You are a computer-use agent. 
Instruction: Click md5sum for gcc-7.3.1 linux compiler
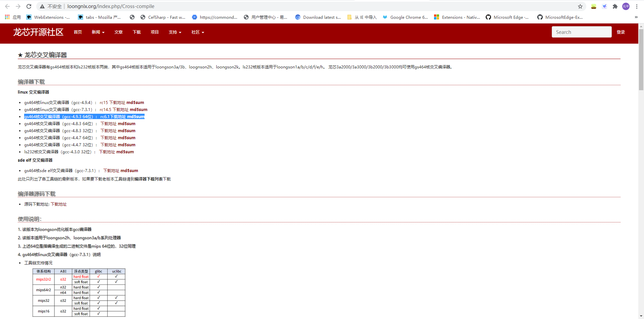[139, 110]
